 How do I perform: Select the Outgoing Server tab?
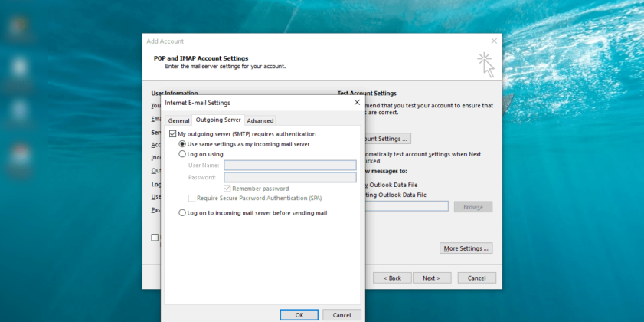[x=218, y=120]
